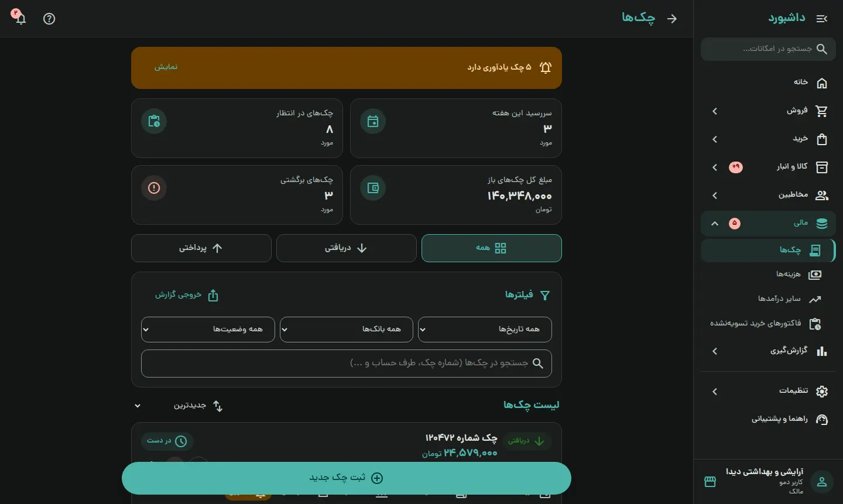Click the فروش shopping cart icon
Screen dimensions: 843x504
[x=822, y=111]
